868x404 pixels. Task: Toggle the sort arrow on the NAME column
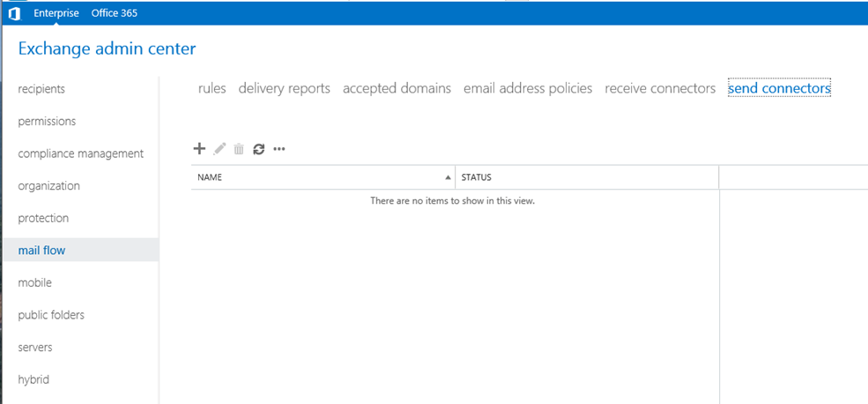[448, 178]
